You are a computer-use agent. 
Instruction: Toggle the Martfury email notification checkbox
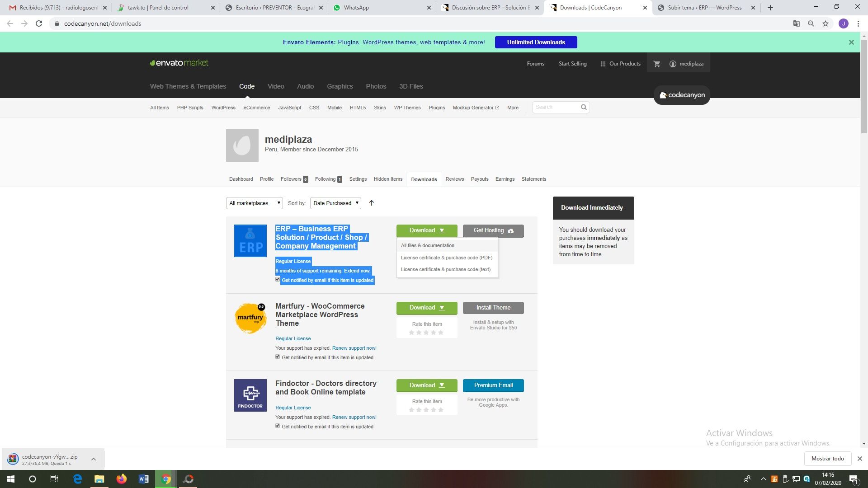[x=278, y=357]
